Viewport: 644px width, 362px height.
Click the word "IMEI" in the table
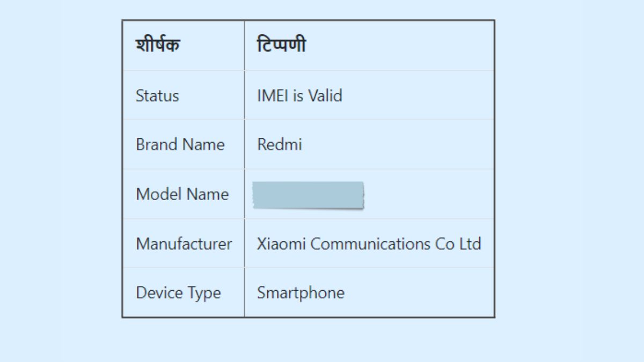click(273, 96)
